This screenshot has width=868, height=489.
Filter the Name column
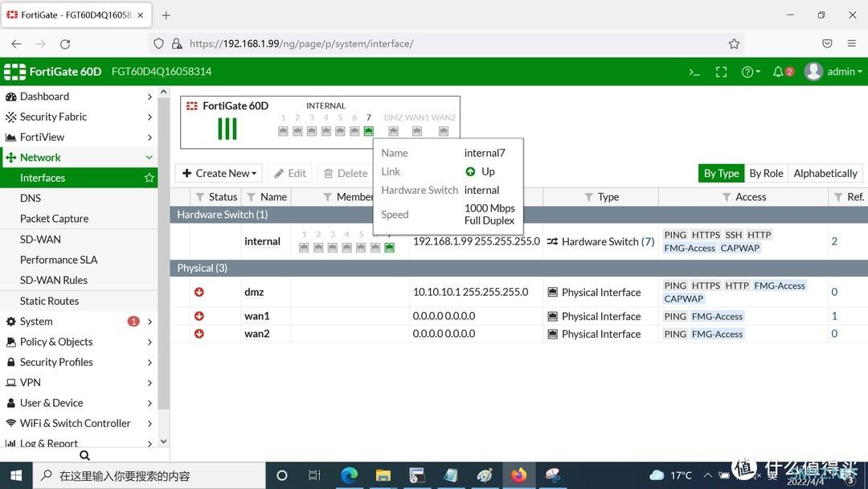pos(252,197)
